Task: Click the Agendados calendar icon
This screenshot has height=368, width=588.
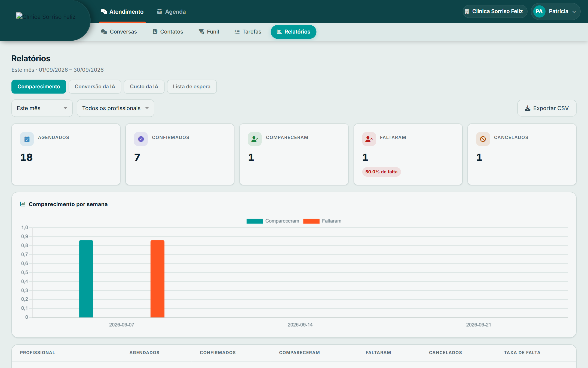Action: coord(27,139)
